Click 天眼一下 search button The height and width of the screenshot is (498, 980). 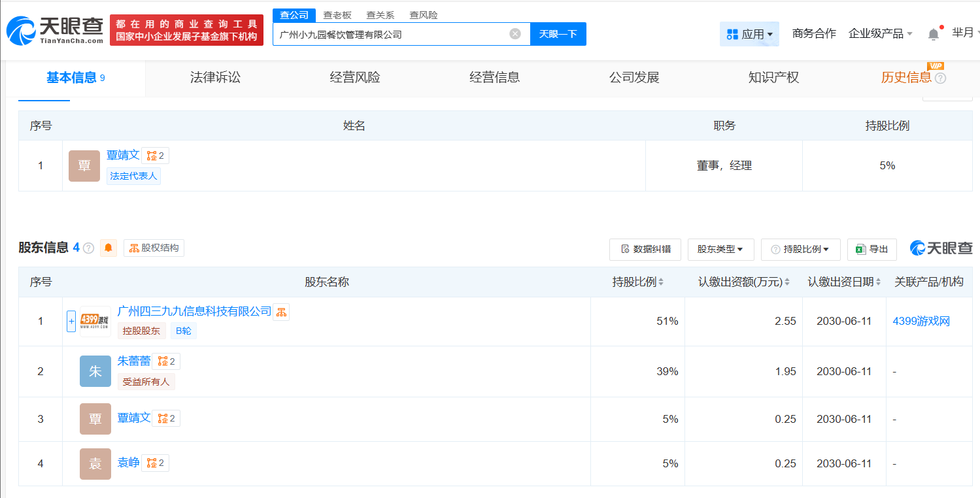[558, 34]
